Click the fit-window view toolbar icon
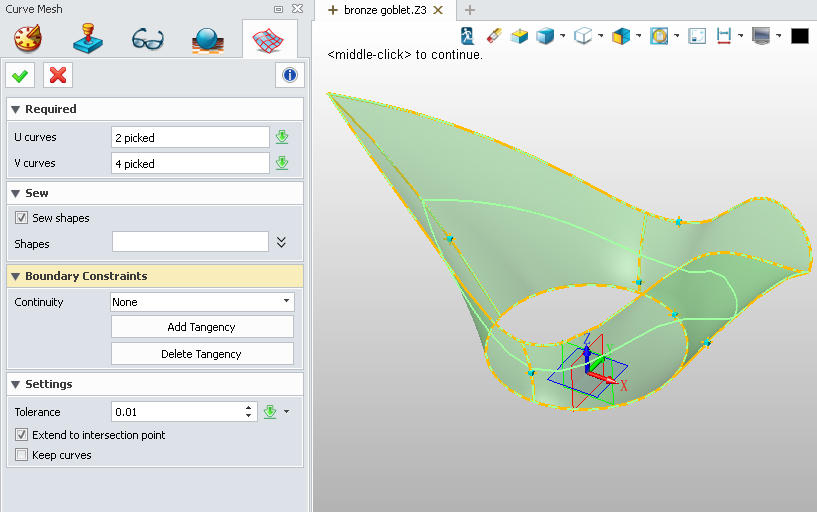Image resolution: width=817 pixels, height=512 pixels. tap(697, 36)
